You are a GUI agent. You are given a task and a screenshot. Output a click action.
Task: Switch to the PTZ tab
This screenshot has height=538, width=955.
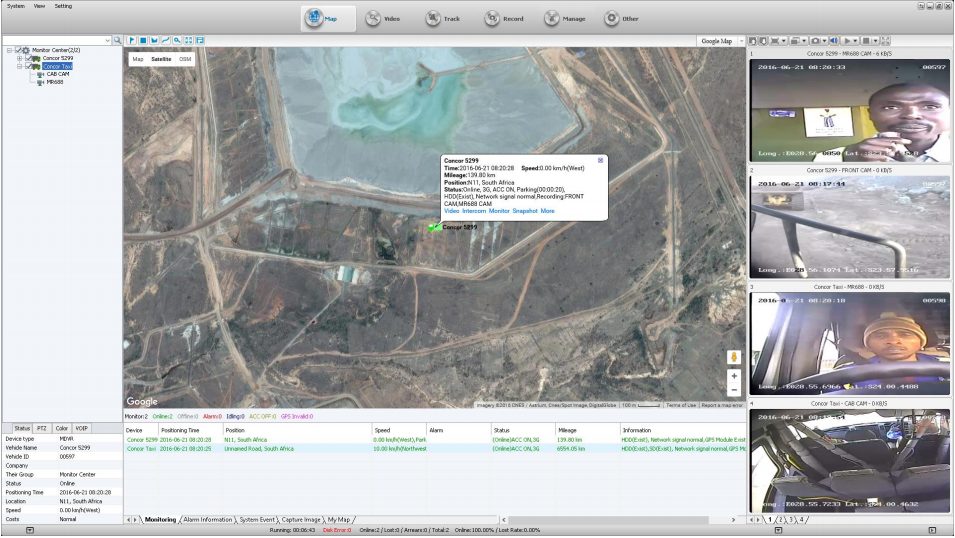click(x=41, y=428)
